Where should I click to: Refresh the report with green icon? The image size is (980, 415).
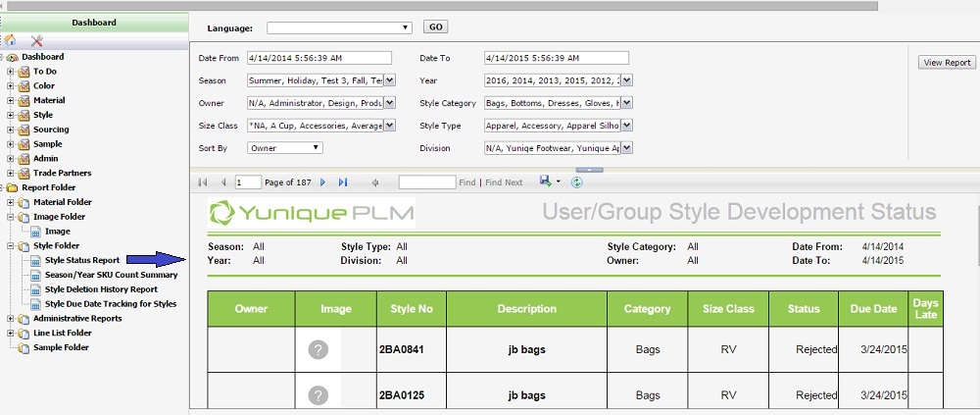(577, 182)
